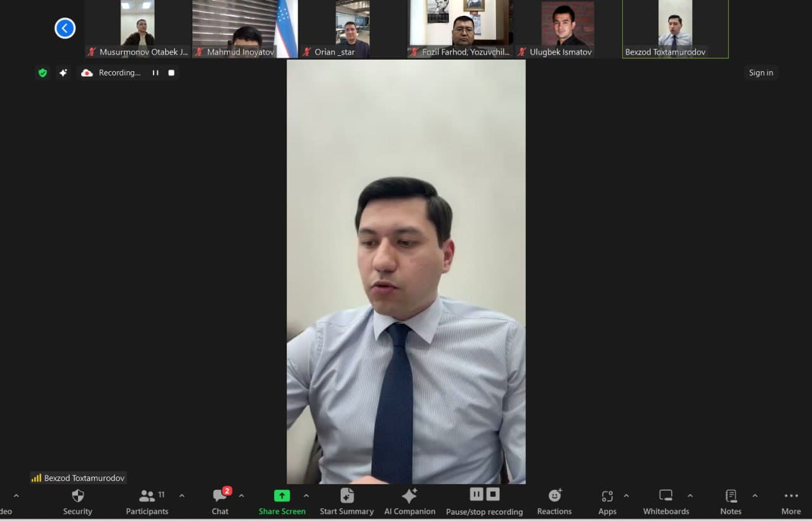Open the Security shield options
The height and width of the screenshot is (521, 812).
77,501
